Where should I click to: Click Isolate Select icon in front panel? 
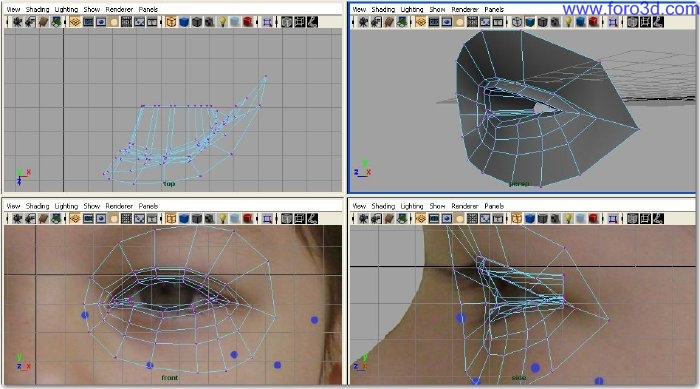267,218
